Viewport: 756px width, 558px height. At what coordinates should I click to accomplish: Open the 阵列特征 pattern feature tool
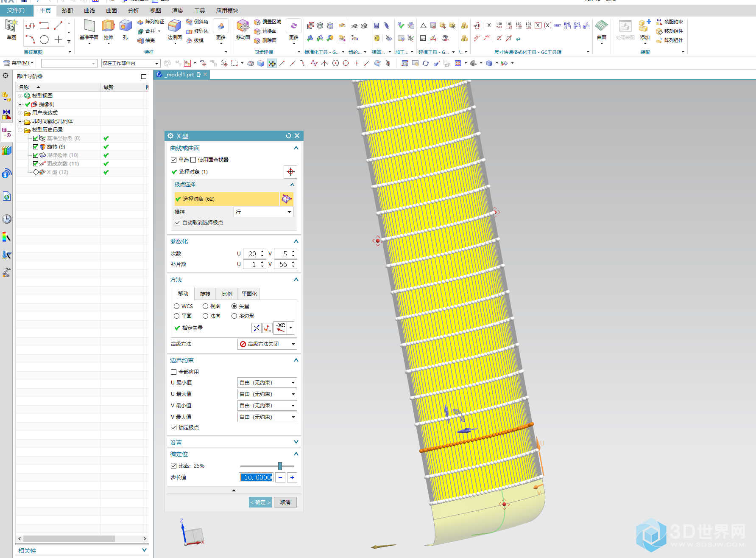[x=150, y=22]
